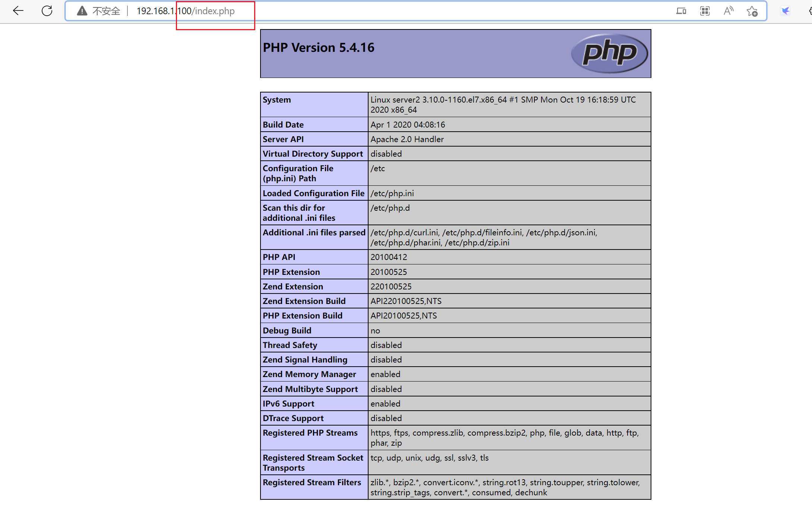Select 'enabled' value for IPv6 Support
Screen dimensions: 812x505
(x=385, y=404)
